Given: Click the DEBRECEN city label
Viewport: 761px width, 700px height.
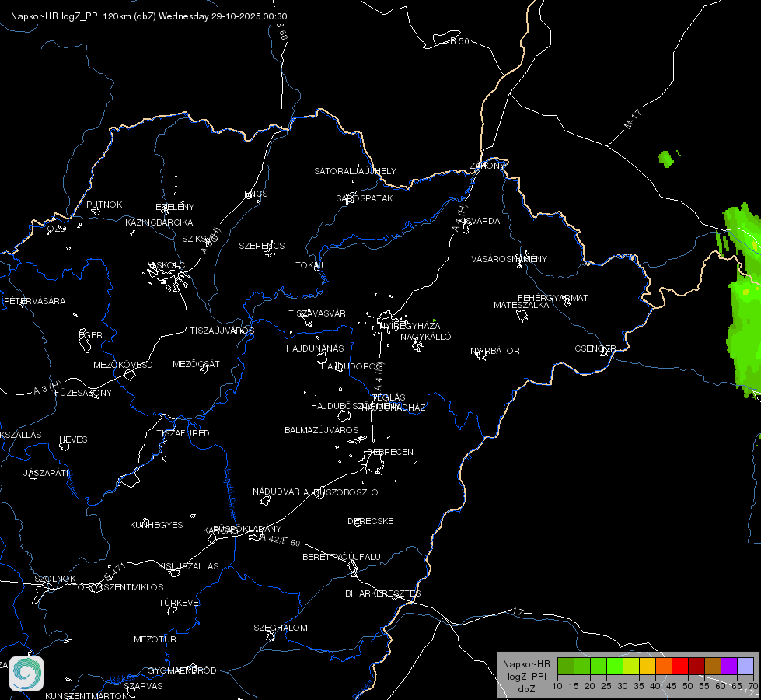Looking at the screenshot, I should click(x=390, y=452).
